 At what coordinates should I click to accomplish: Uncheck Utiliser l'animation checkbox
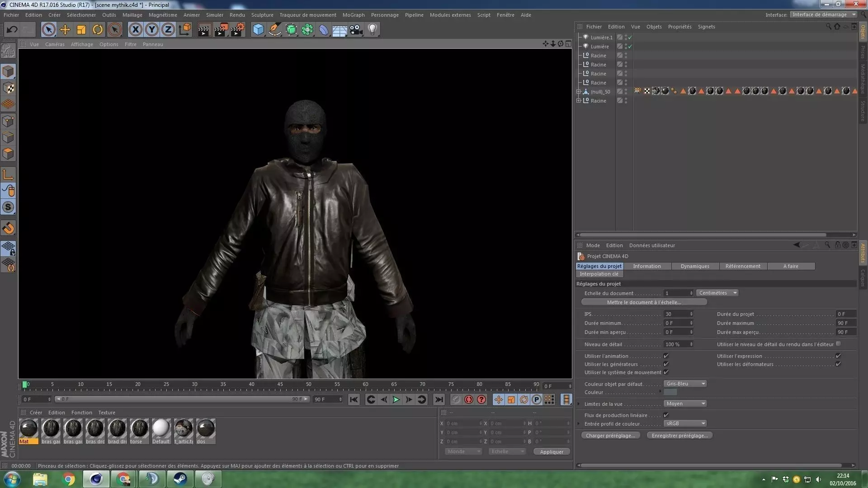[x=666, y=356]
